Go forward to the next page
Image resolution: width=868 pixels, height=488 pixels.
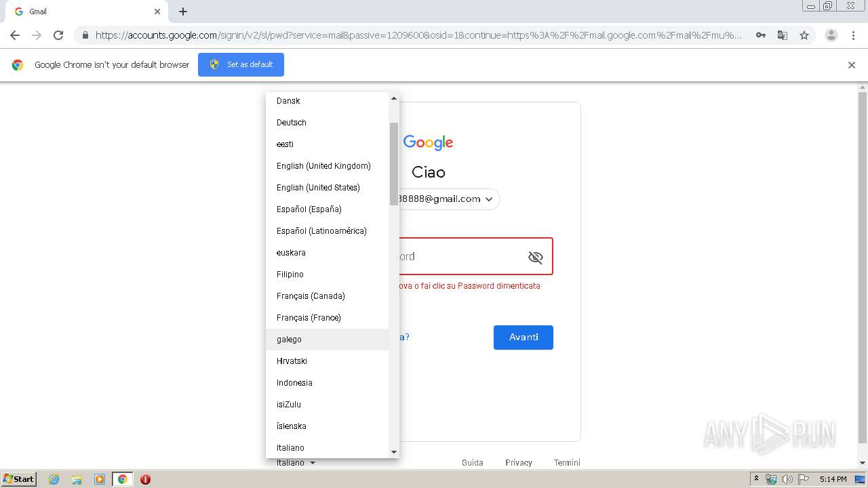click(37, 35)
